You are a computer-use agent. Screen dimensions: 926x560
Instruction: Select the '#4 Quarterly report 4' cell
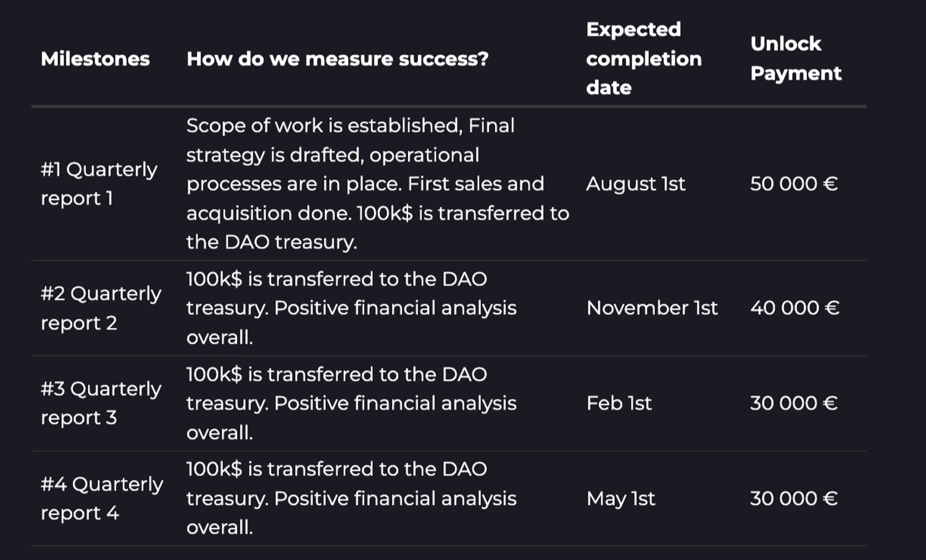[102, 498]
